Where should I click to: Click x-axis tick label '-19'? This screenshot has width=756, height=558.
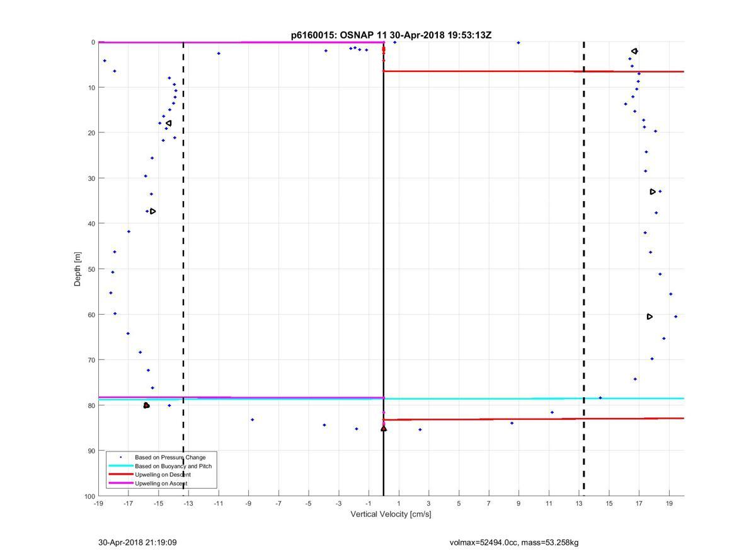pos(98,504)
